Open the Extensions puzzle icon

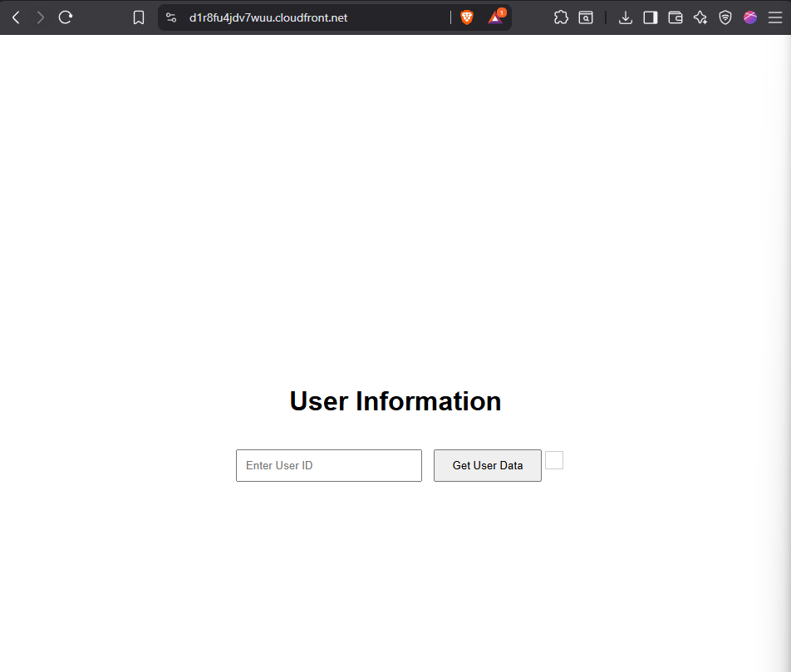click(x=561, y=17)
